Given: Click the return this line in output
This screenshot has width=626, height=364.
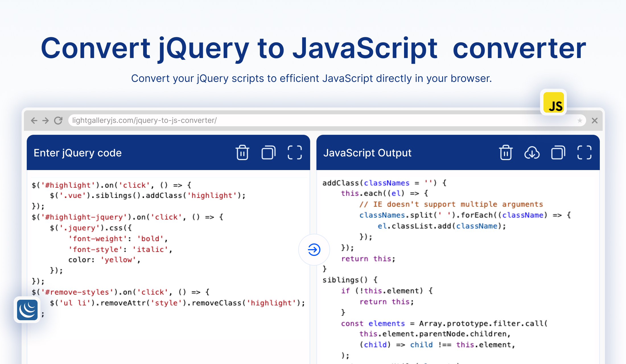Looking at the screenshot, I should pyautogui.click(x=367, y=258).
